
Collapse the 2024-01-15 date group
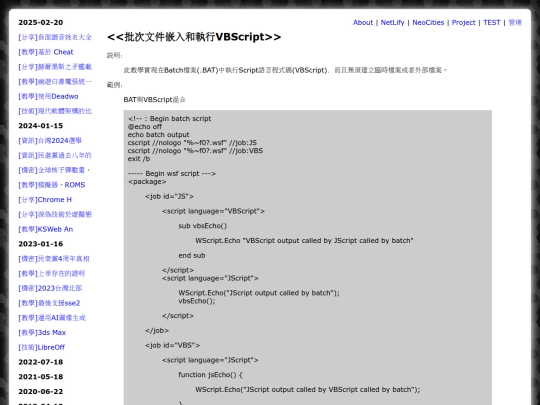point(41,126)
